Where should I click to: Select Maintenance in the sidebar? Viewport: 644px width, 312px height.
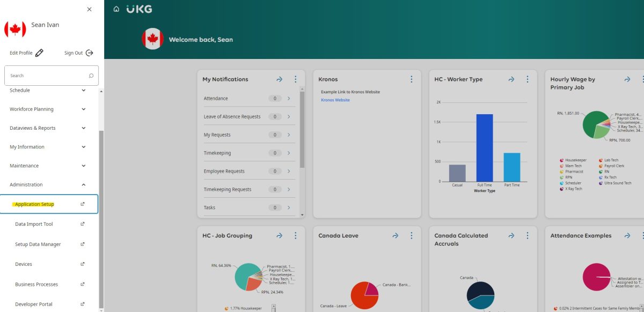point(24,165)
